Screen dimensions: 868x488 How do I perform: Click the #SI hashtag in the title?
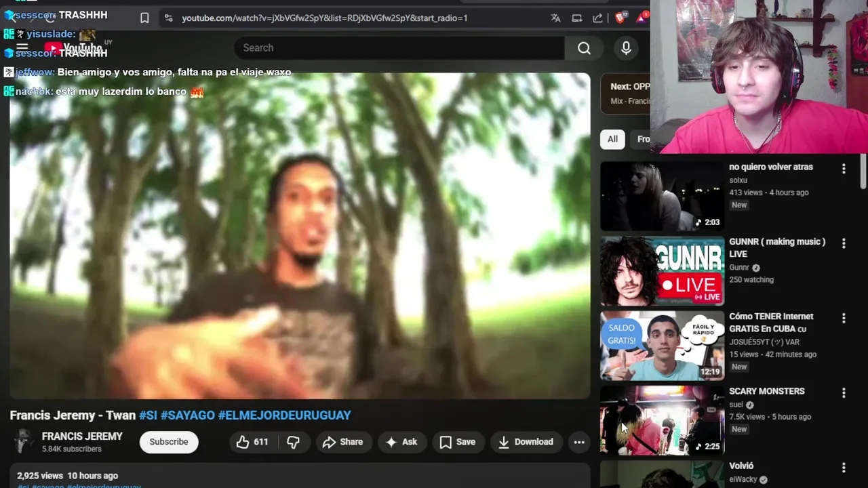coord(148,415)
